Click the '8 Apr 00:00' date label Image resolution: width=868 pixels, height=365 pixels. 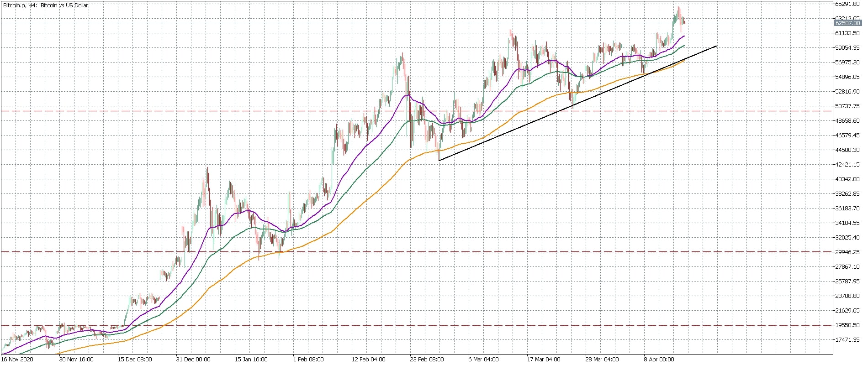pyautogui.click(x=659, y=360)
